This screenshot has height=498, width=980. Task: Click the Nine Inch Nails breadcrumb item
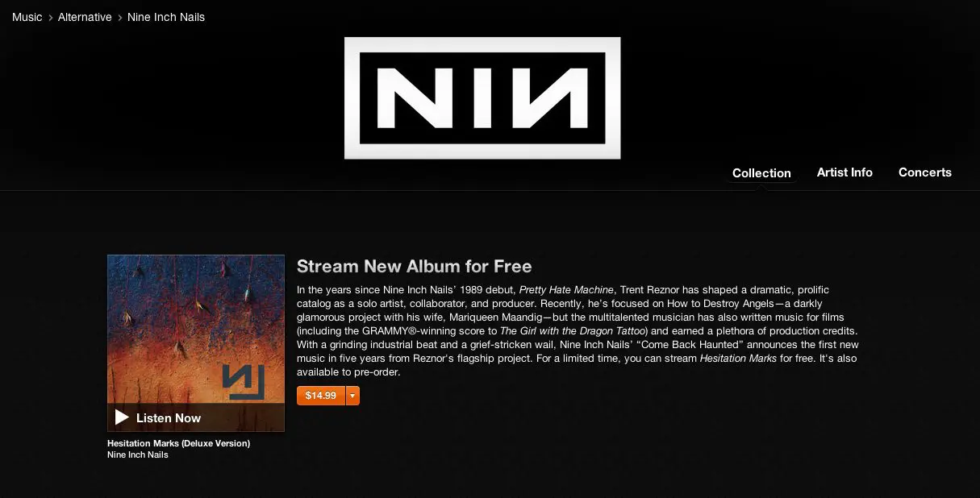coord(166,17)
